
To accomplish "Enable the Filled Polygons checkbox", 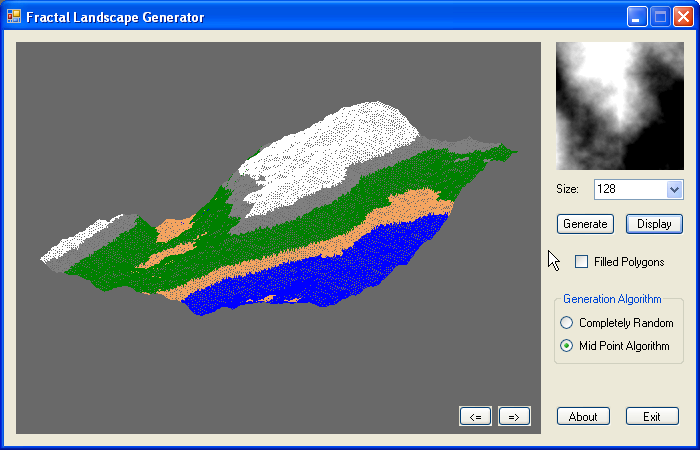I will pyautogui.click(x=581, y=262).
